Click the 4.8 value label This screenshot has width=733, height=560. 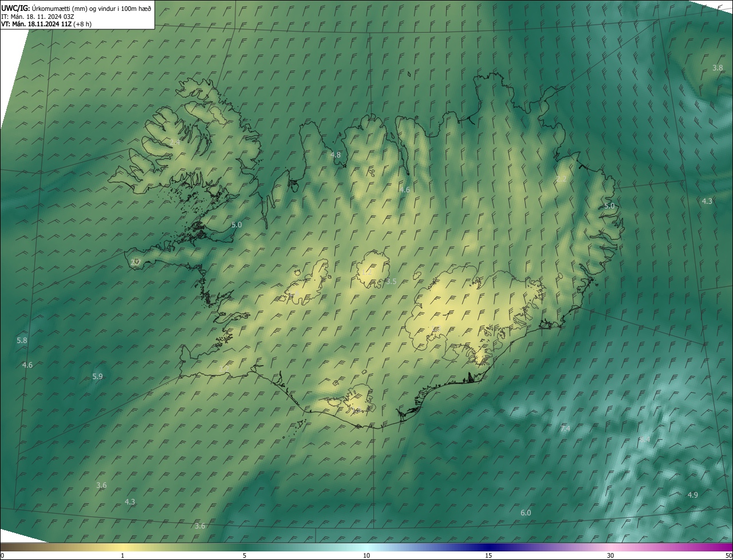(336, 155)
